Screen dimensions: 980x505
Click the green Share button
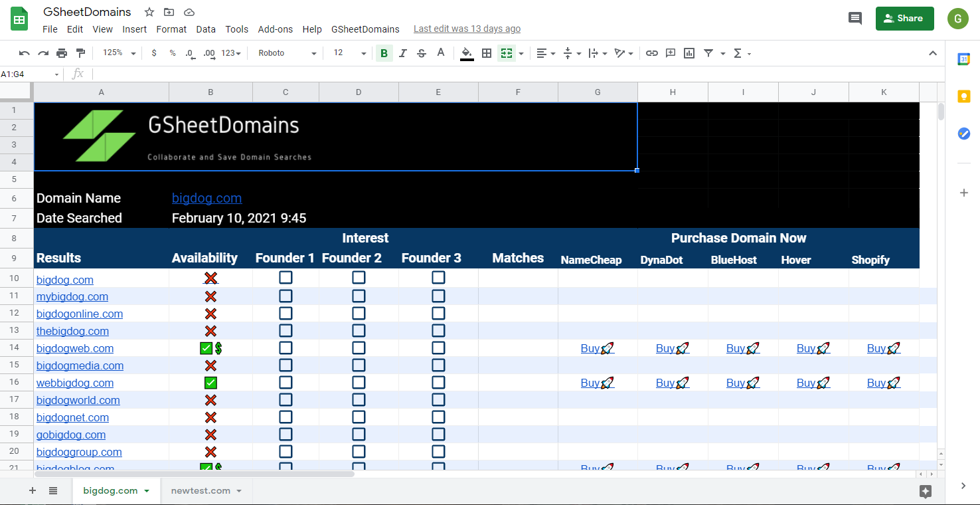[904, 19]
